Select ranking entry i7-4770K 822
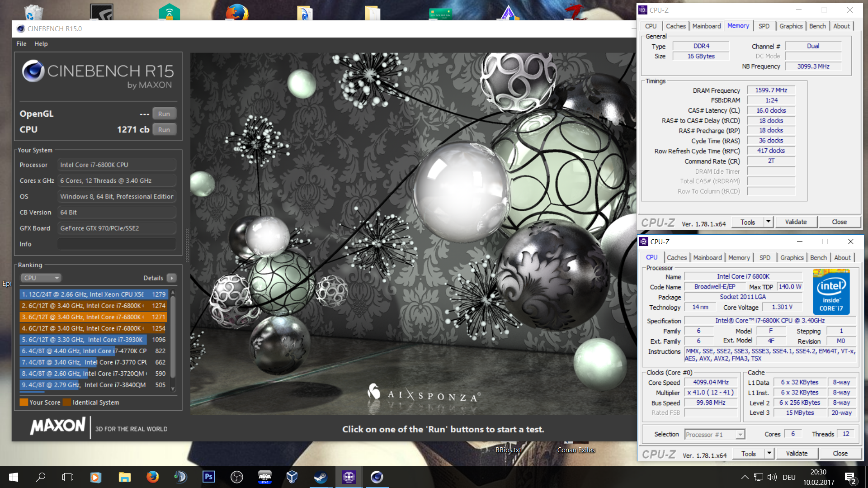This screenshot has width=868, height=488. 94,351
